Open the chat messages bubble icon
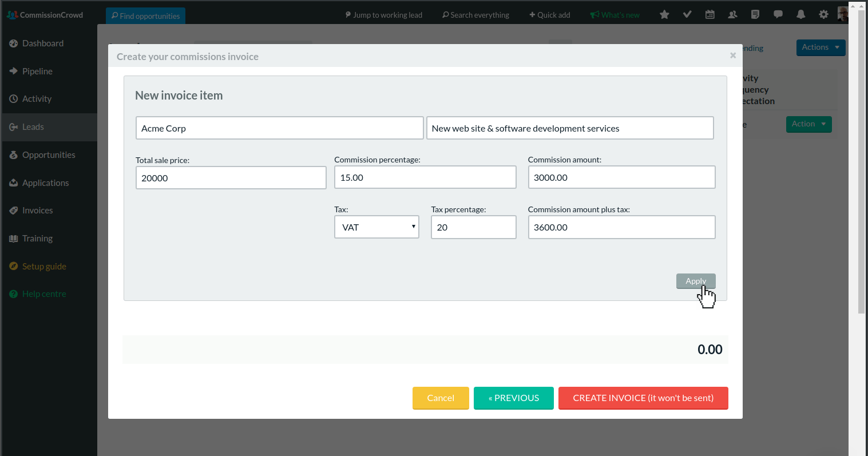The width and height of the screenshot is (868, 456). [x=778, y=15]
